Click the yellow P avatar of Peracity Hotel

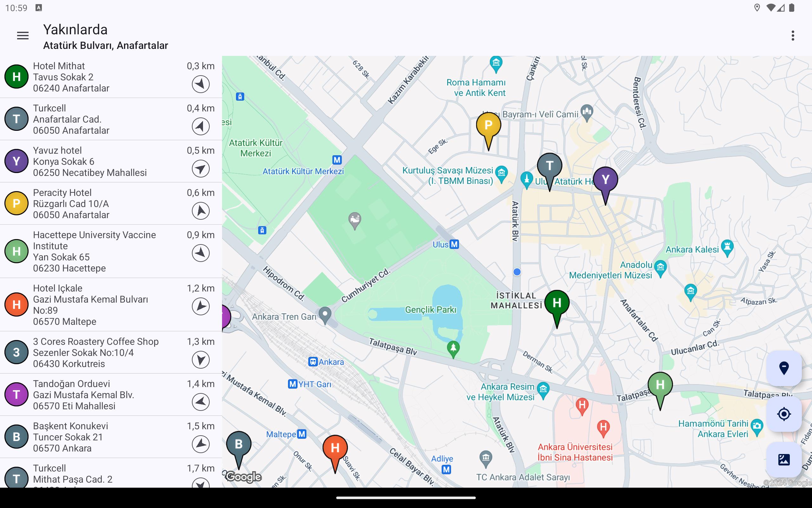(16, 204)
